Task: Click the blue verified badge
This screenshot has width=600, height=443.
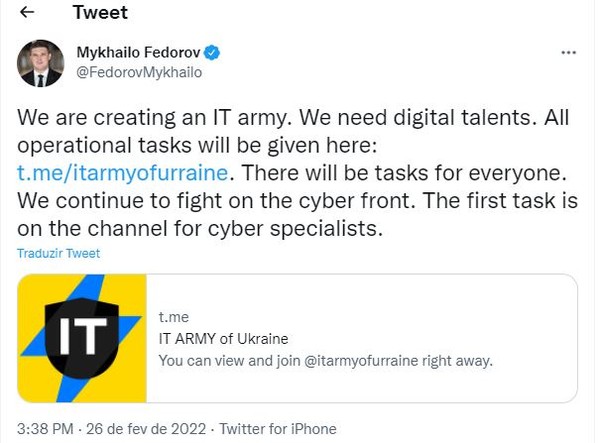Action: 212,53
